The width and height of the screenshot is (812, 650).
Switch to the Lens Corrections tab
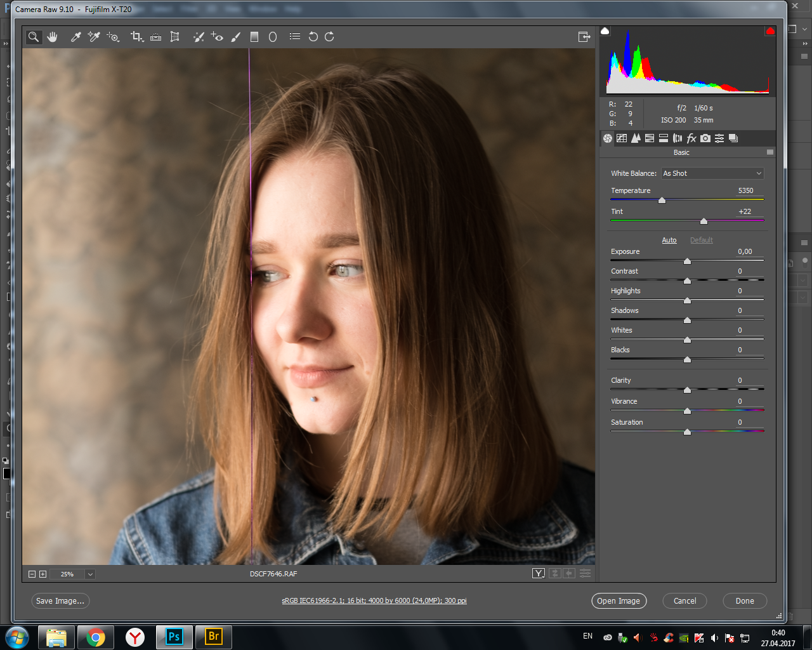pos(678,138)
